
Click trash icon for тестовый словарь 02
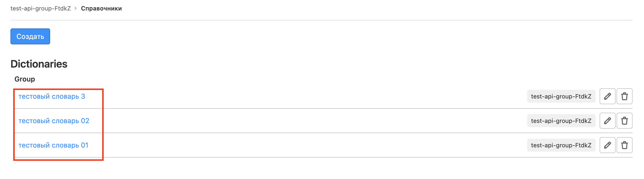pyautogui.click(x=624, y=121)
